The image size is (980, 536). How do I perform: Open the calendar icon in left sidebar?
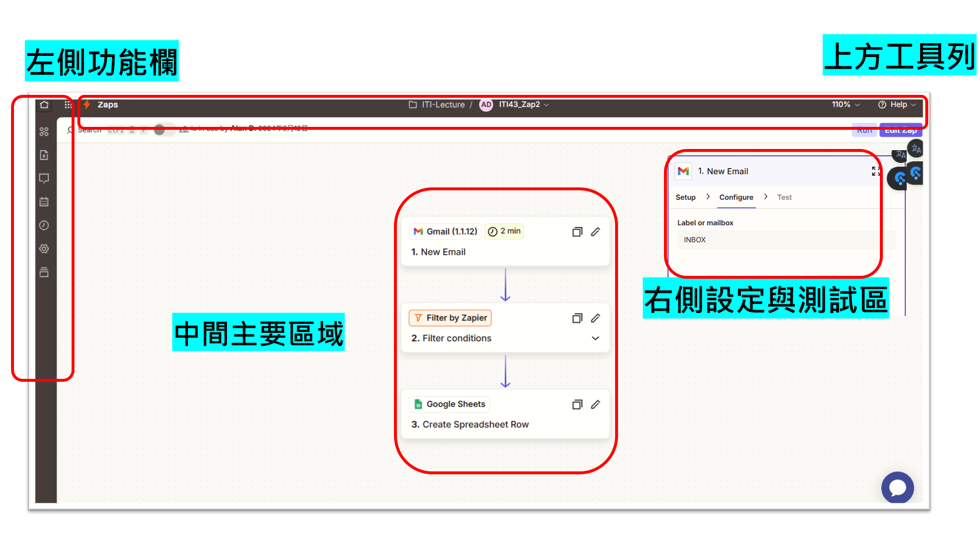coord(44,202)
